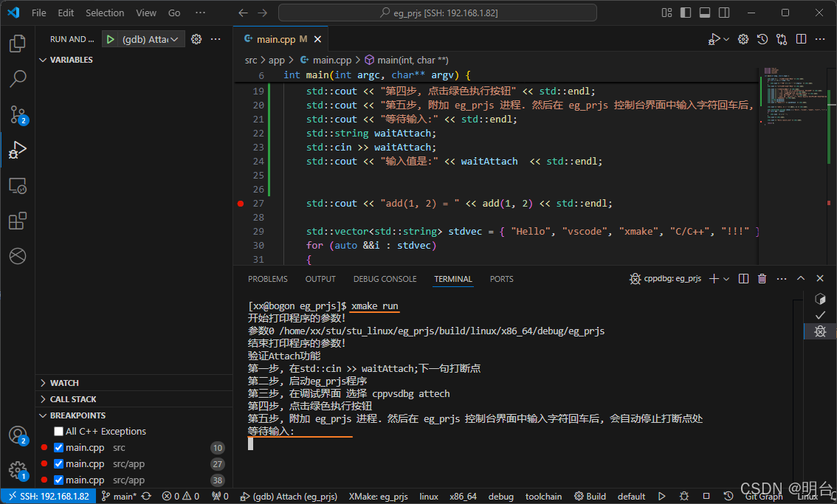
Task: Click the XMake run play icon in status bar
Action: point(662,496)
